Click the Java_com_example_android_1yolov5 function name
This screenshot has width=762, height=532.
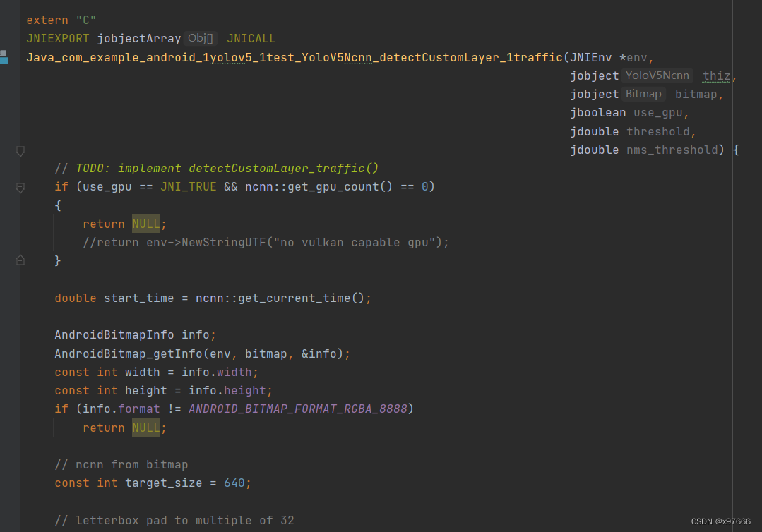pos(294,58)
